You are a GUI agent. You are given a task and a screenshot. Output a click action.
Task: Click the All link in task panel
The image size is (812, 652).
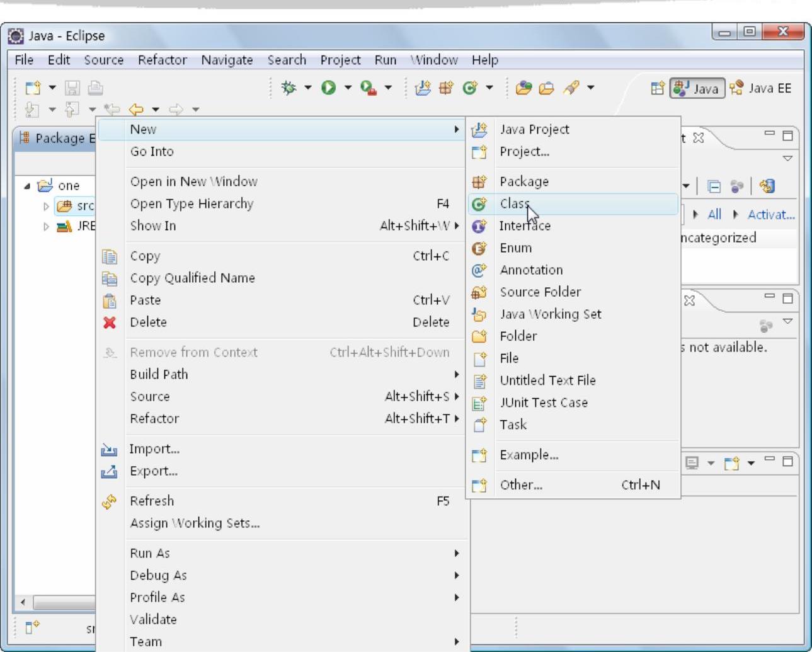coord(714,215)
